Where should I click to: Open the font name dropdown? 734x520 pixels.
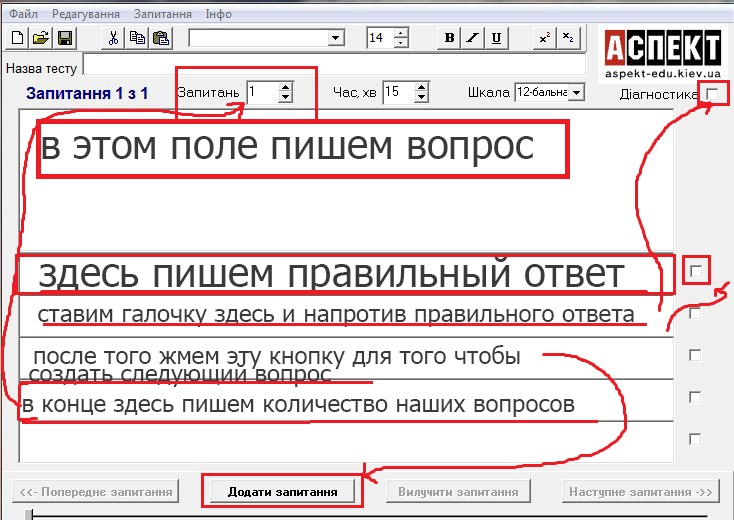(335, 38)
